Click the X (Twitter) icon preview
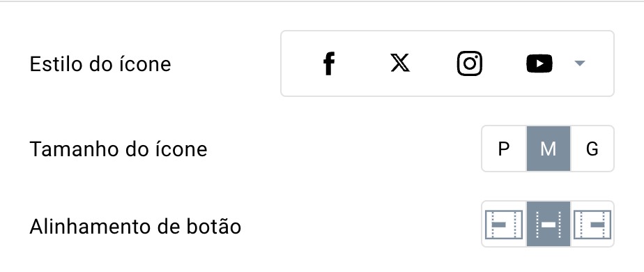Viewport: 644px width, 272px height. 399,63
